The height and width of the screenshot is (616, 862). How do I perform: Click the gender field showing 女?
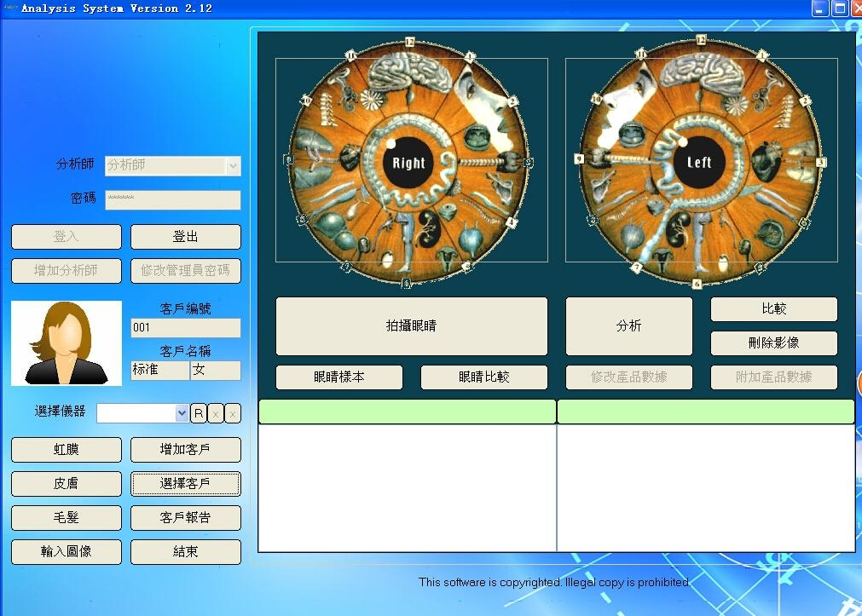(216, 370)
